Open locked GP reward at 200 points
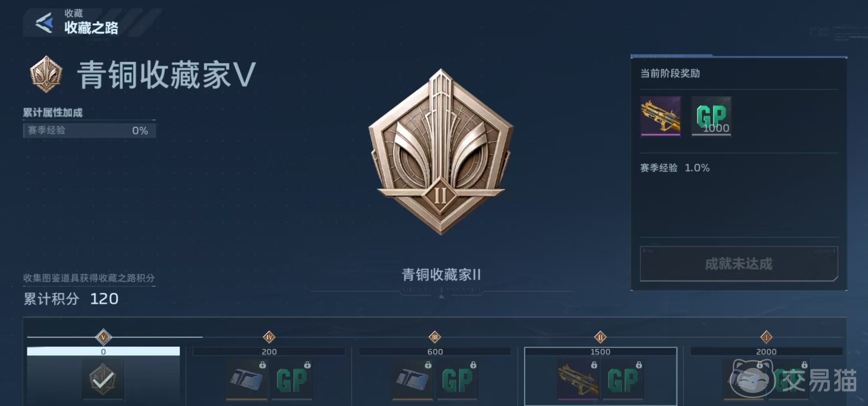 pos(292,380)
